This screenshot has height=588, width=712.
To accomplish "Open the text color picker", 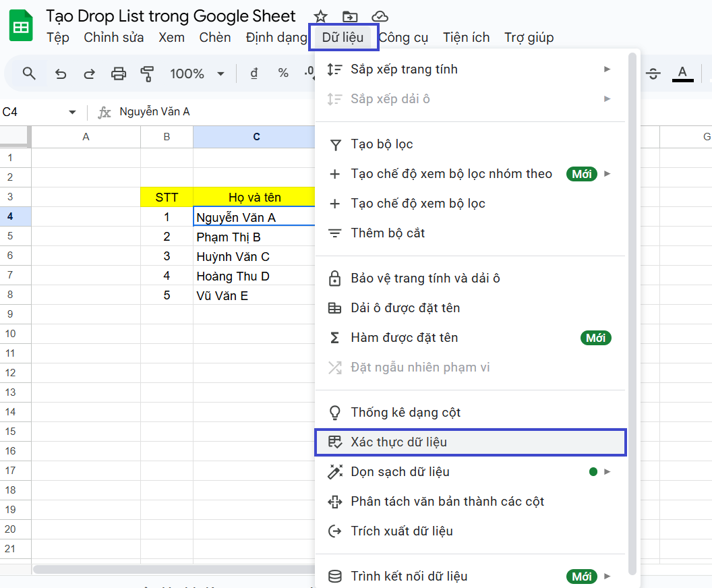I will (682, 73).
